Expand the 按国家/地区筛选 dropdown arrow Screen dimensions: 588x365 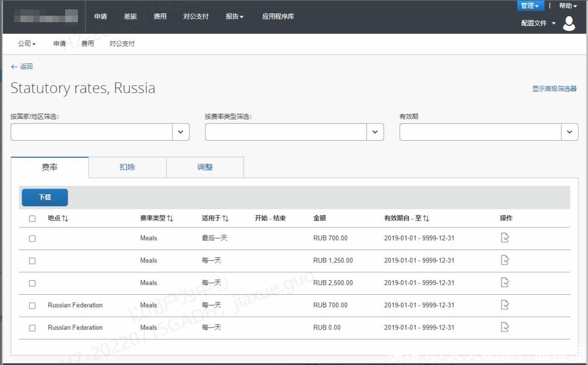point(181,132)
